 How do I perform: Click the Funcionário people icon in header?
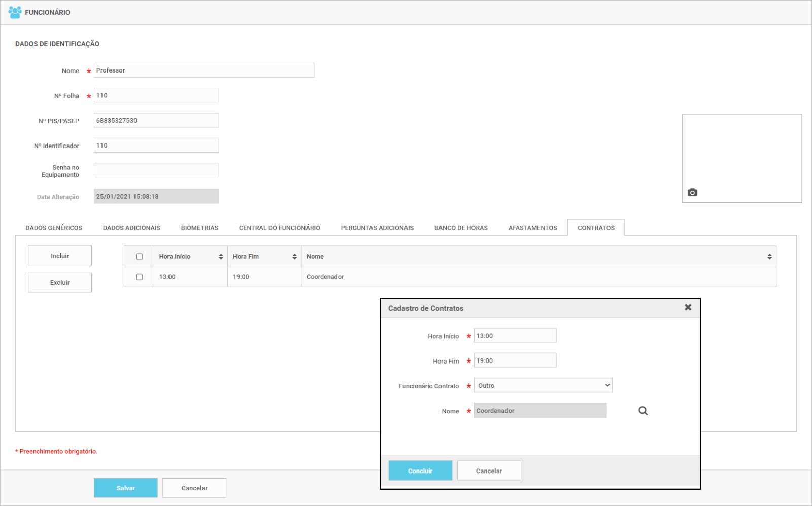coord(15,12)
